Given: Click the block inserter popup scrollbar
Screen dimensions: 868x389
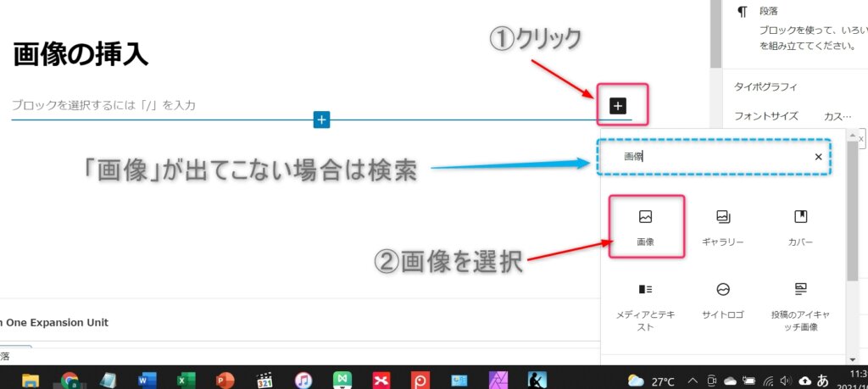Looking at the screenshot, I should coord(853,211).
